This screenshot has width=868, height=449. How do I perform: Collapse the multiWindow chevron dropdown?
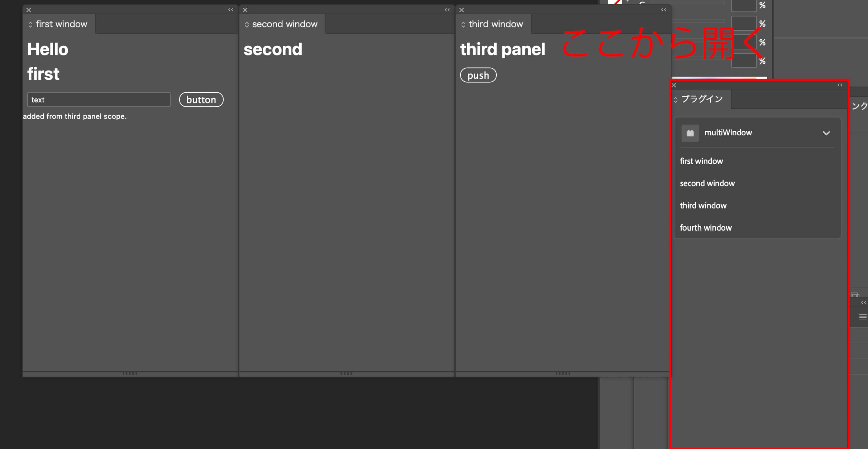click(826, 133)
